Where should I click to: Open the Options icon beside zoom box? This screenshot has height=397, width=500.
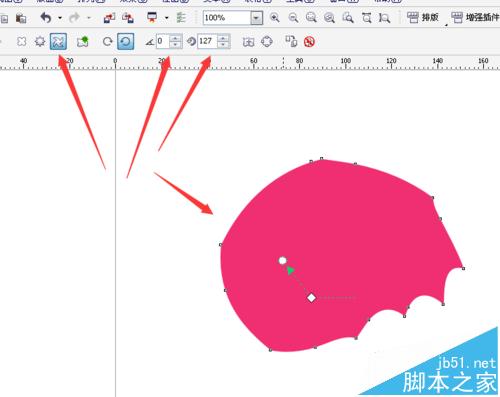pyautogui.click(x=181, y=18)
